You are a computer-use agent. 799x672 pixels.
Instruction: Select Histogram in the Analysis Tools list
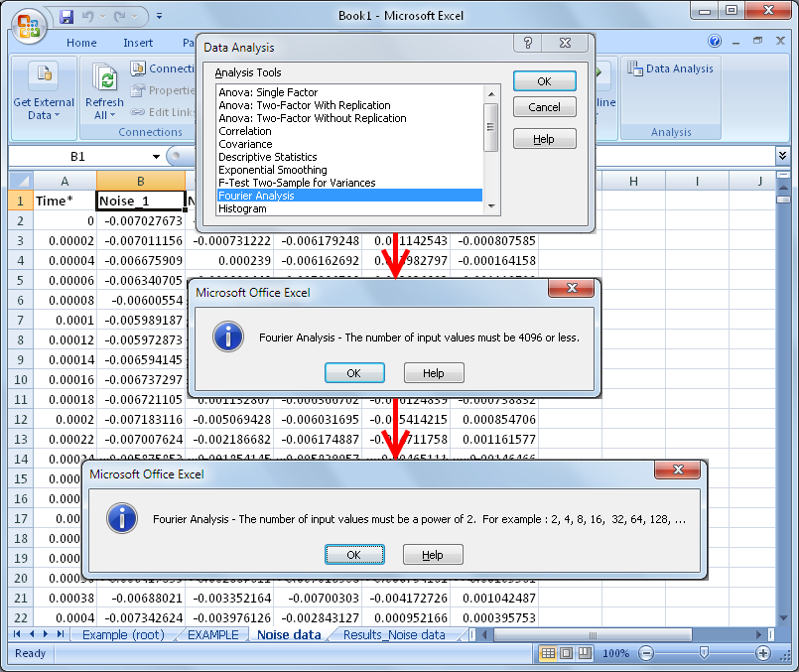pos(242,209)
